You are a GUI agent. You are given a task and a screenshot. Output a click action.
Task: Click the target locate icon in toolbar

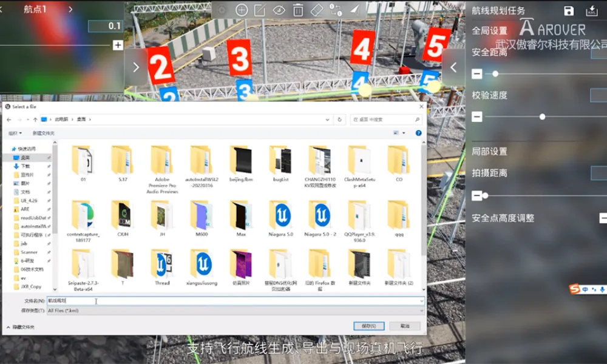222,10
